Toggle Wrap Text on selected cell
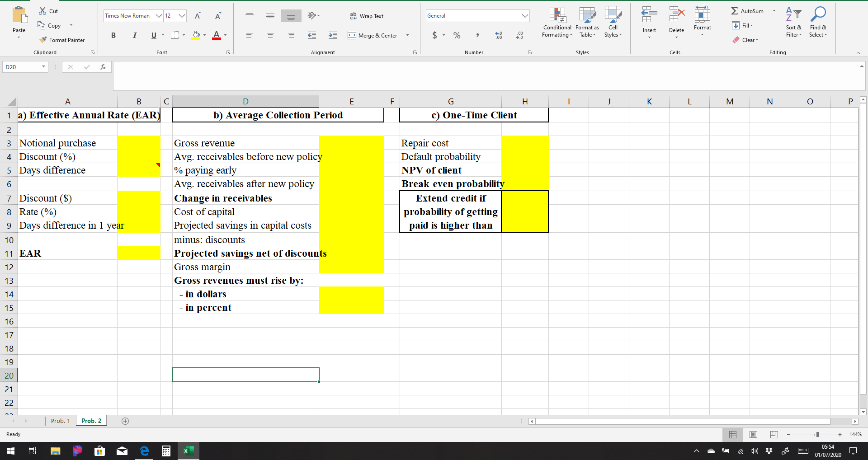 click(x=367, y=16)
